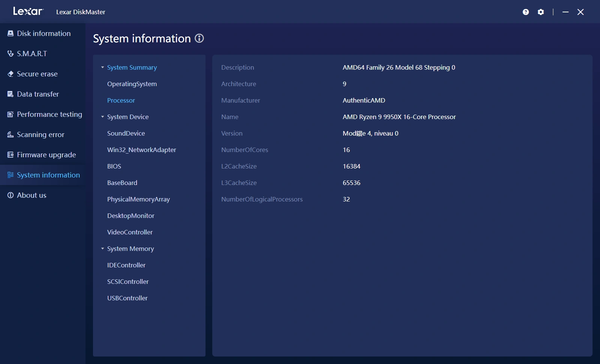Image resolution: width=600 pixels, height=364 pixels.
Task: Show BIOS information
Action: pyautogui.click(x=114, y=166)
